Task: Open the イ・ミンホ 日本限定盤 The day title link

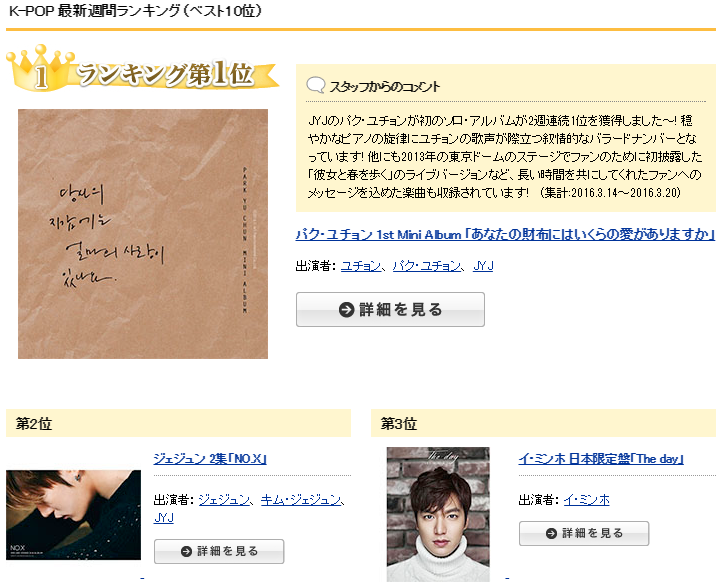Action: click(601, 459)
